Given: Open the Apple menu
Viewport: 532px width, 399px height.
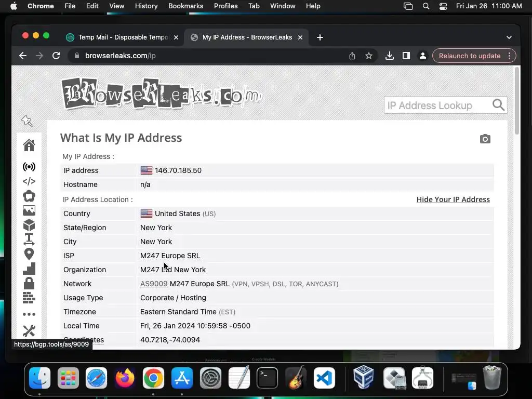Looking at the screenshot, I should coord(14,6).
